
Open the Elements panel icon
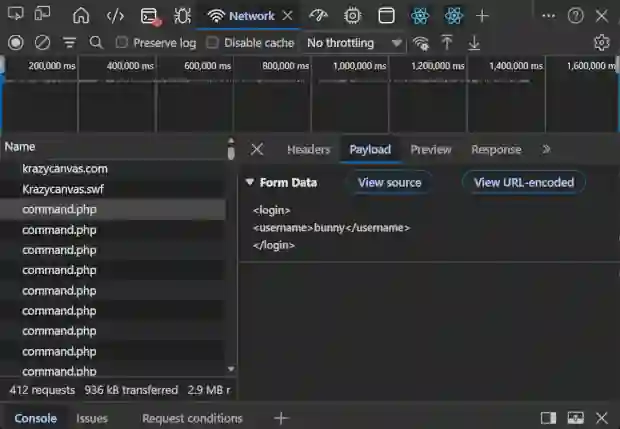tap(115, 16)
